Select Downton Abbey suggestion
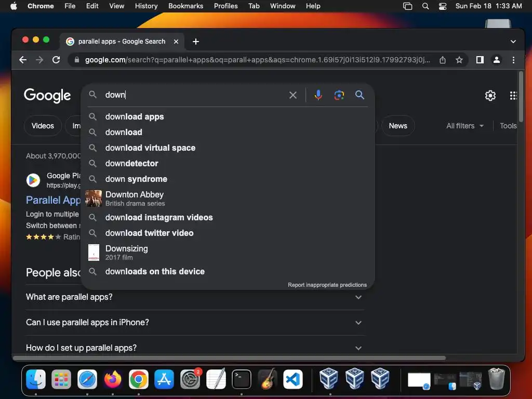This screenshot has height=399, width=532. 228,198
